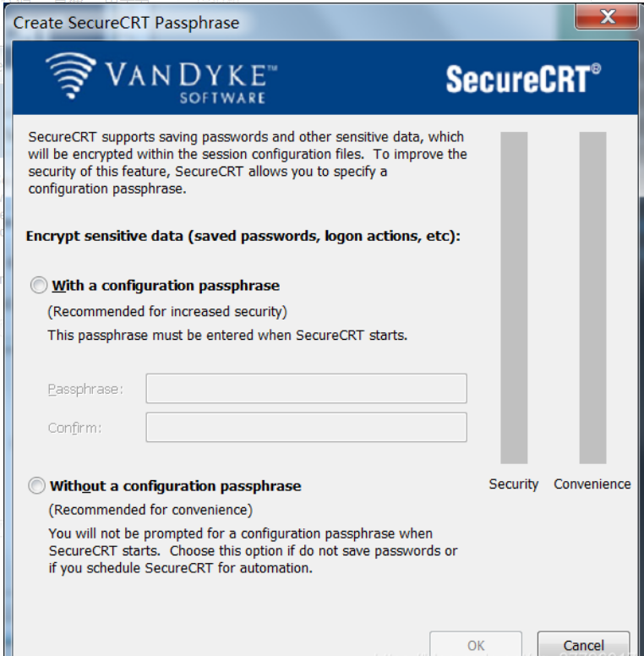Focus the Passphrase input field
The image size is (644, 656).
coord(306,389)
